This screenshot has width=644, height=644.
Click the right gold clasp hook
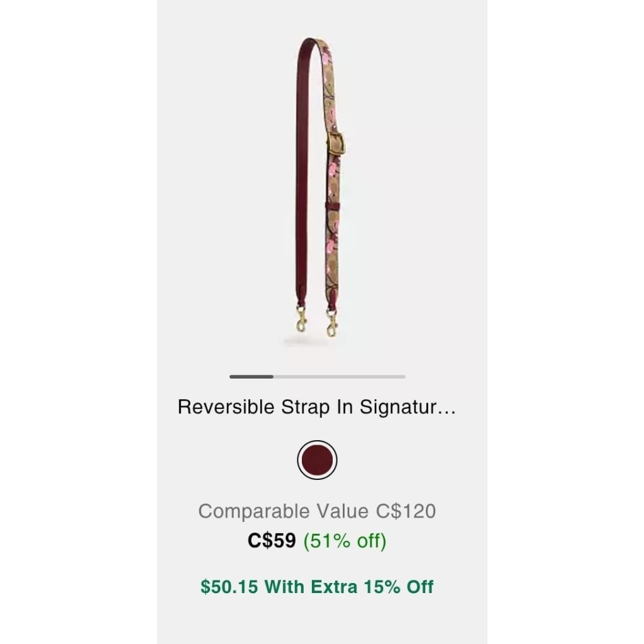332,323
